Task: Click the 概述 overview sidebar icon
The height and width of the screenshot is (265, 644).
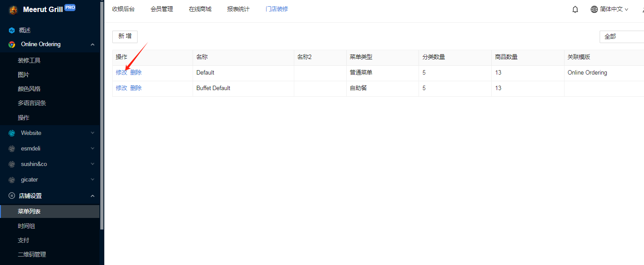Action: point(12,31)
